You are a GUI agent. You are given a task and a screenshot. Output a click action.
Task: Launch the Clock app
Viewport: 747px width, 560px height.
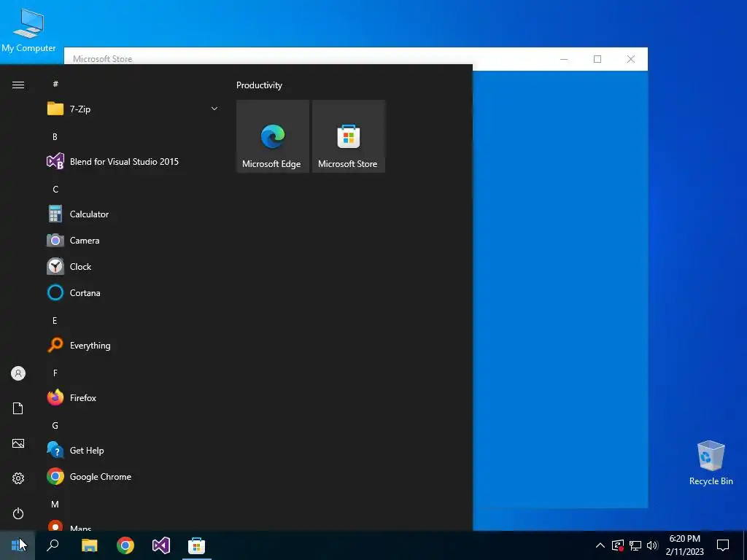(x=133, y=267)
